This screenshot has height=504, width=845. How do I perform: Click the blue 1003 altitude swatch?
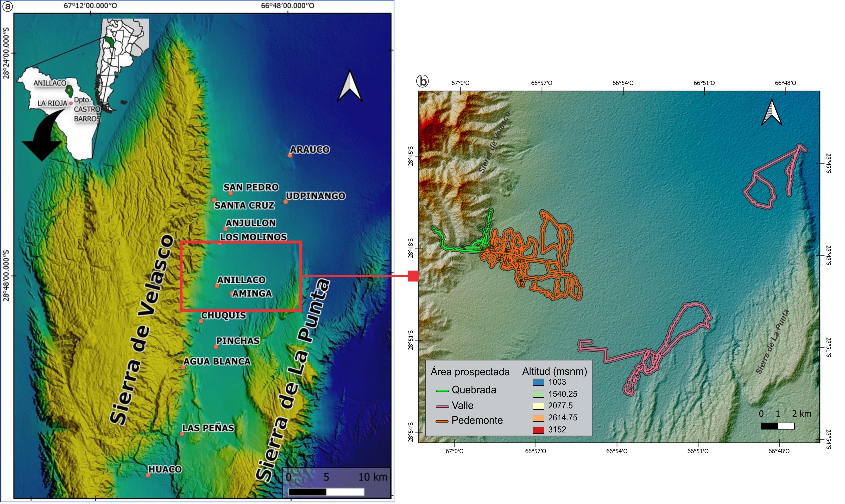tap(538, 382)
